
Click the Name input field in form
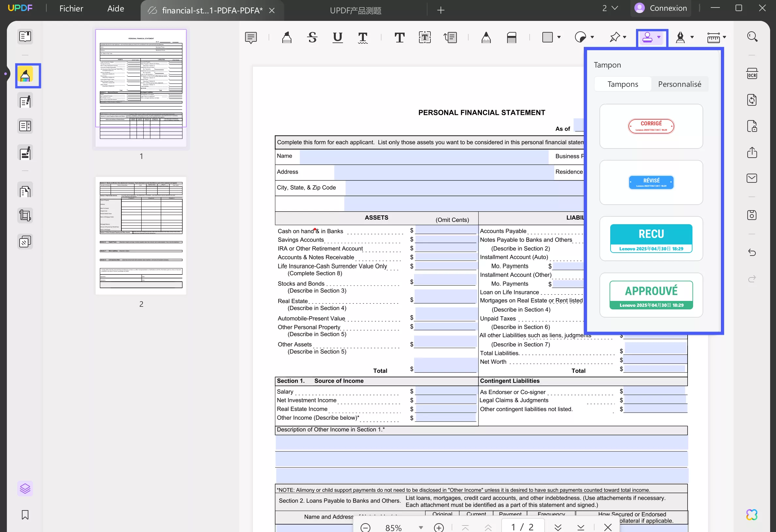(x=424, y=157)
